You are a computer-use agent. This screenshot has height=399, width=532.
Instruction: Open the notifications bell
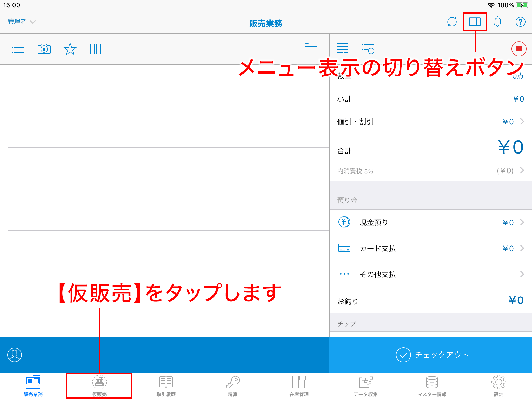coord(497,22)
